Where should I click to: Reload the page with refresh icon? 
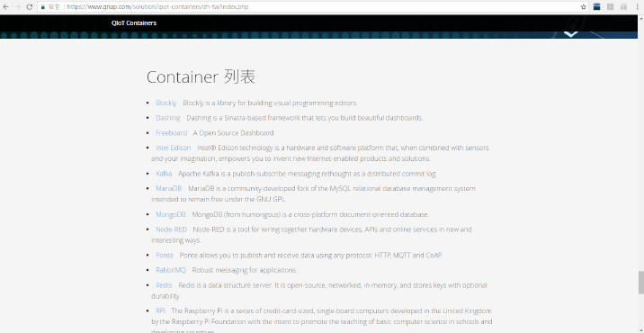click(x=30, y=6)
